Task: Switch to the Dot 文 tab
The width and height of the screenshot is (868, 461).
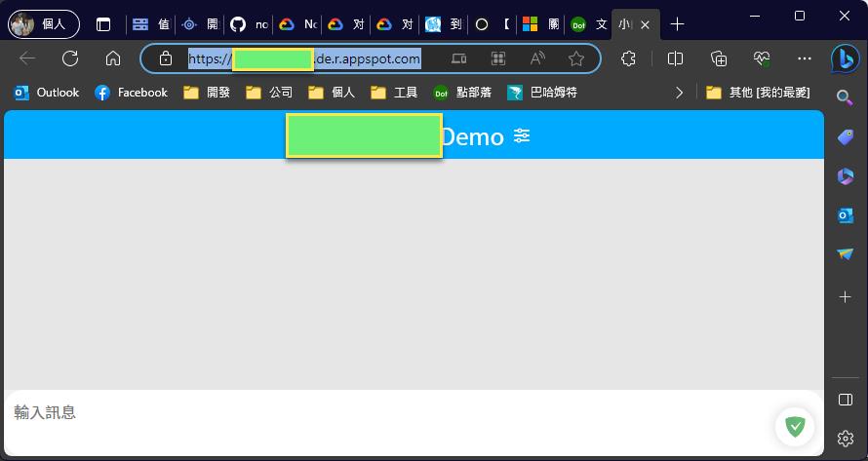Action: (589, 24)
